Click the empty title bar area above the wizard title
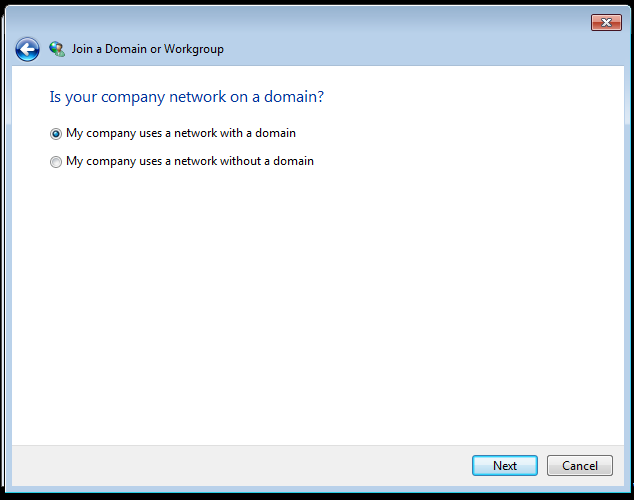634x500 pixels. tap(300, 20)
